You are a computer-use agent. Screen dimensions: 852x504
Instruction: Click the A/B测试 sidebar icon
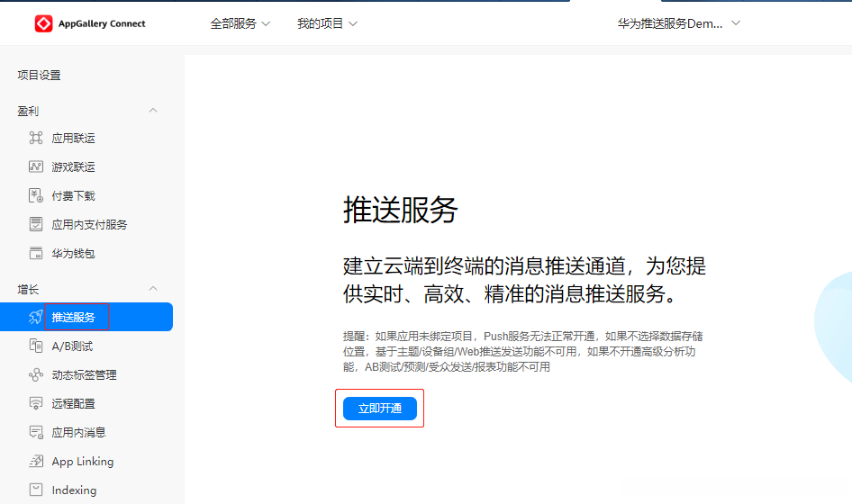(x=36, y=346)
